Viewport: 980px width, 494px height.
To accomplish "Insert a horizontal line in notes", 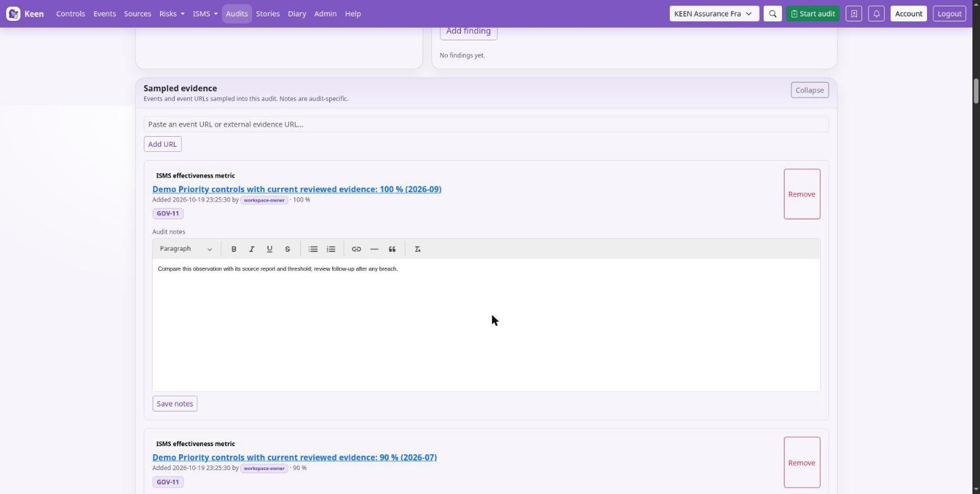I will tap(374, 249).
